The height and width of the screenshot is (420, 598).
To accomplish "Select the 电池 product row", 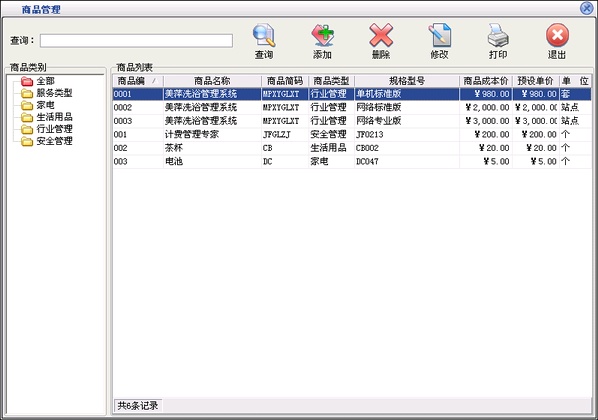I will [352, 161].
